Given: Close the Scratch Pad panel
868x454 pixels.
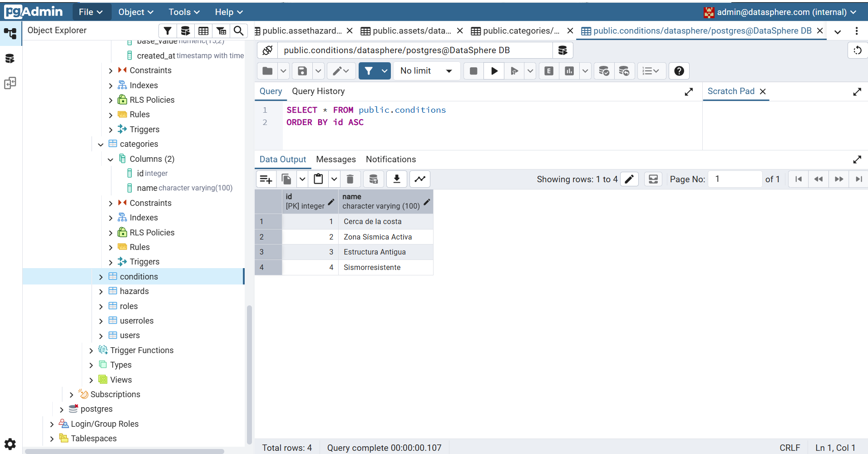Looking at the screenshot, I should tap(763, 91).
